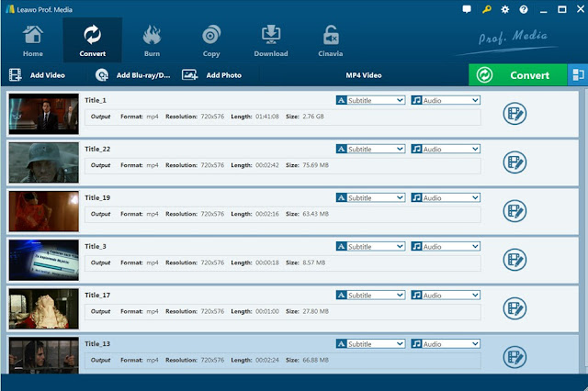Open settings gear icon
588x391 pixels.
coord(505,9)
